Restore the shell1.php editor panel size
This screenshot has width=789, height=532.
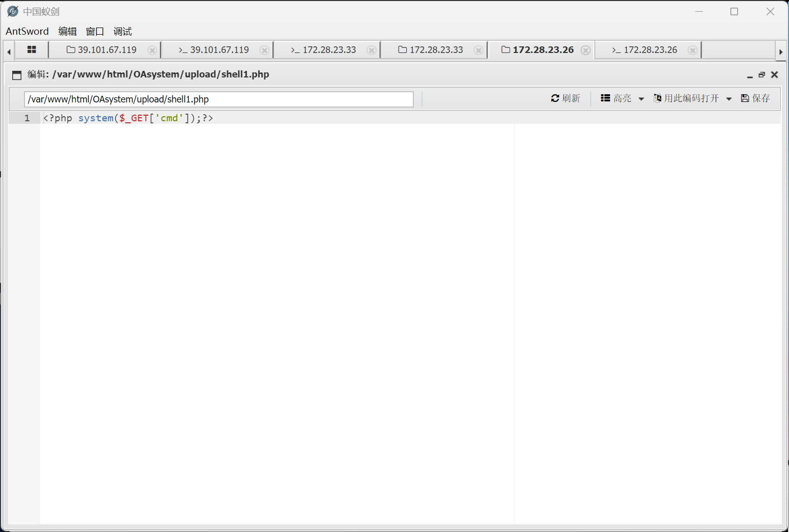(x=762, y=75)
